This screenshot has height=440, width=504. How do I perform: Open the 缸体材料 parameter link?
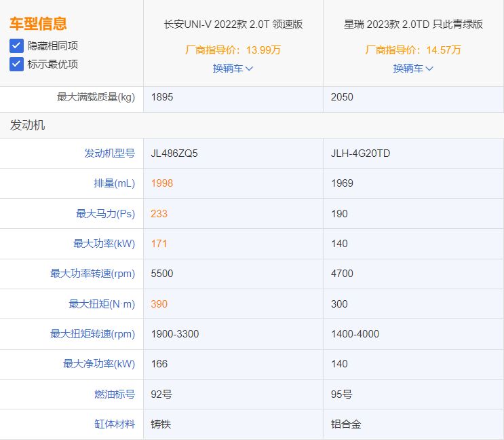click(115, 424)
